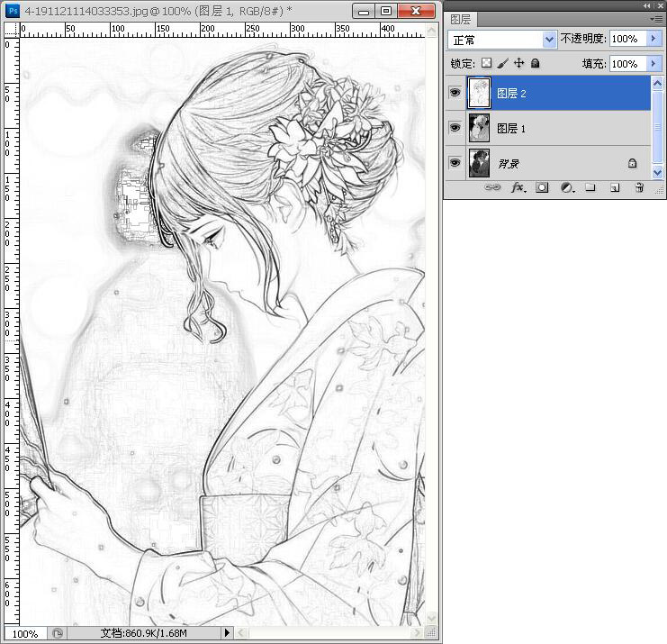Open the 不透明度 opacity slider arrow
This screenshot has height=644, width=667.
(653, 39)
